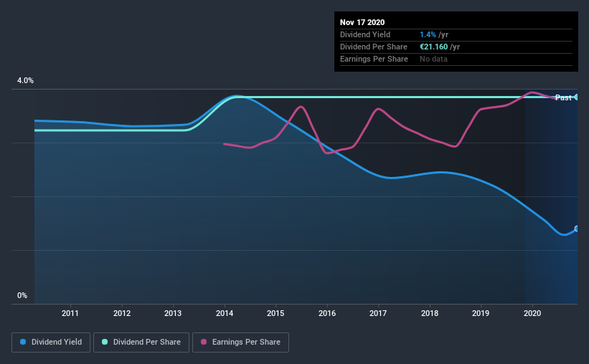Click the tooltip date 'Nov 17 2020'
This screenshot has height=364, width=589.
362,22
